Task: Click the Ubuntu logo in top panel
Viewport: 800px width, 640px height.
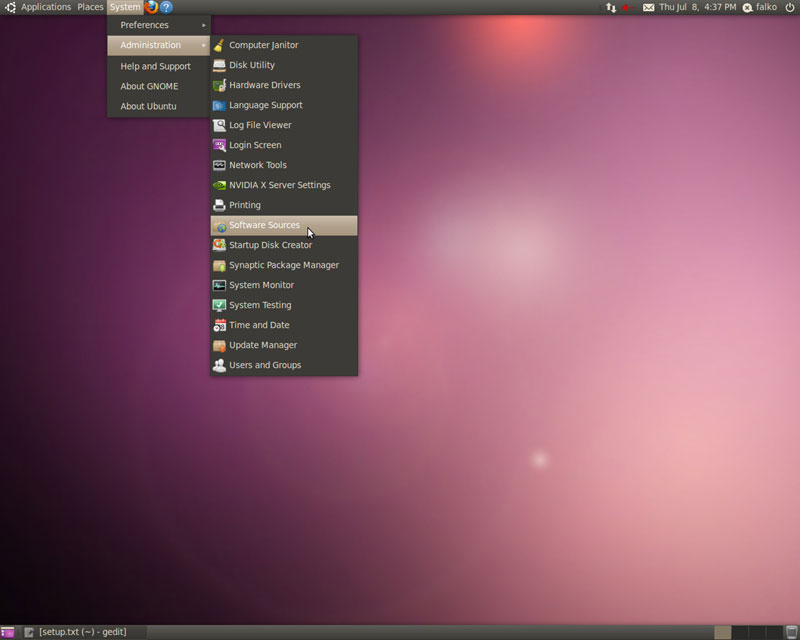Action: [x=10, y=7]
